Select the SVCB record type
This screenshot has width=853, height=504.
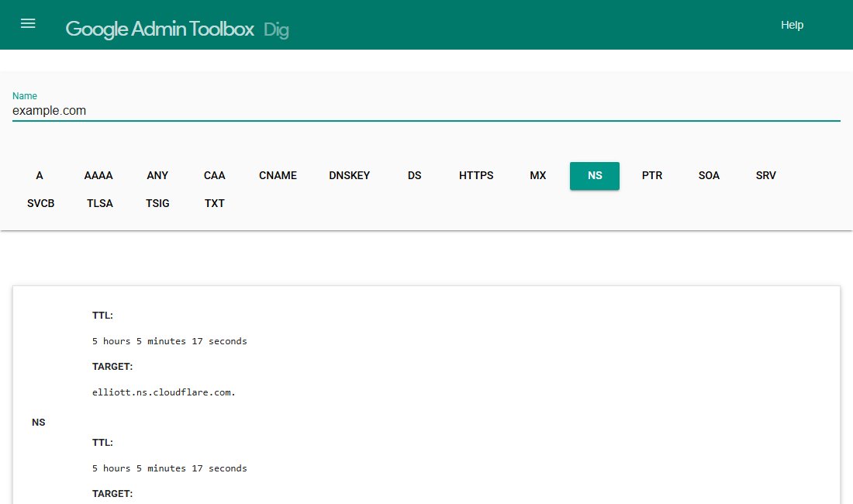41,203
